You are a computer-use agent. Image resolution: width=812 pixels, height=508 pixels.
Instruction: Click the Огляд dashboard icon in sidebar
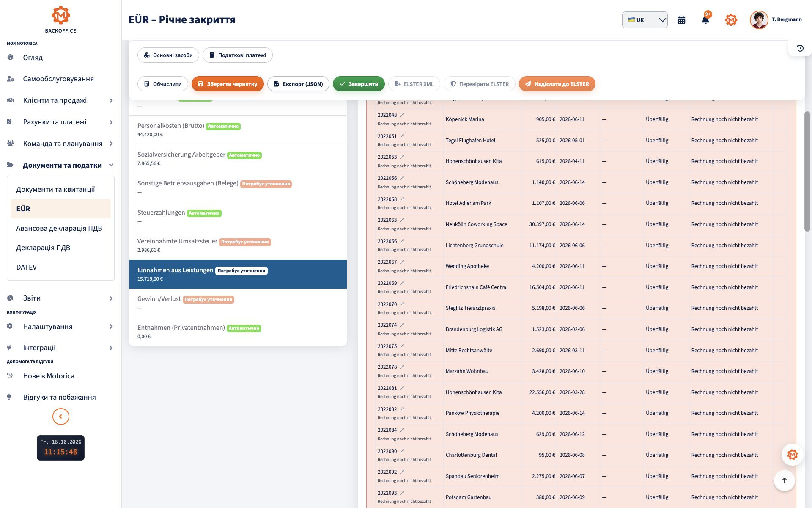[10, 57]
